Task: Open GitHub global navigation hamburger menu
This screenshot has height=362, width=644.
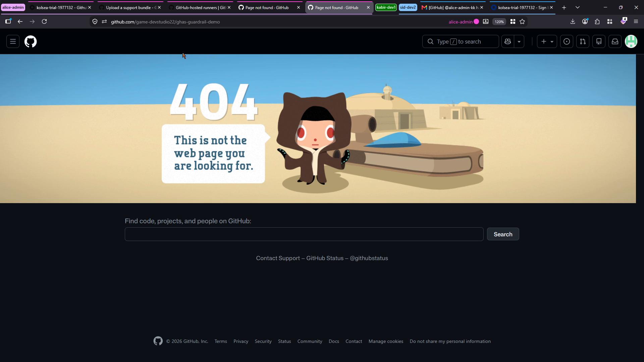Action: (13, 42)
